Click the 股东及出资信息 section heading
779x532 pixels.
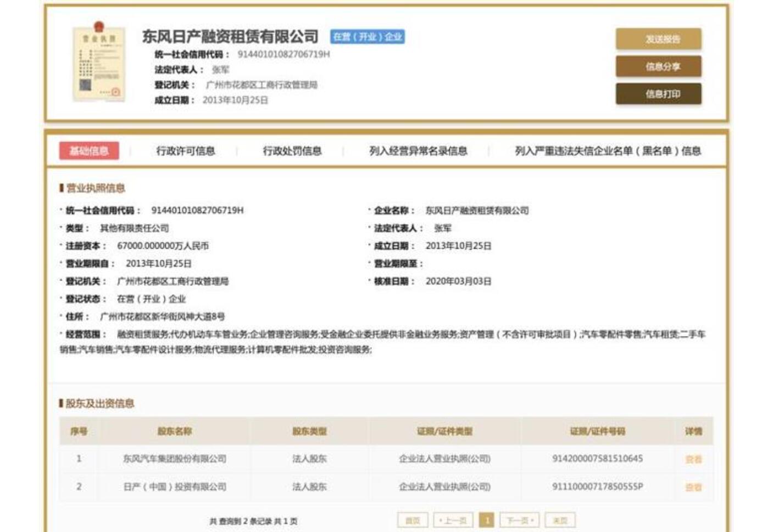[x=100, y=404]
